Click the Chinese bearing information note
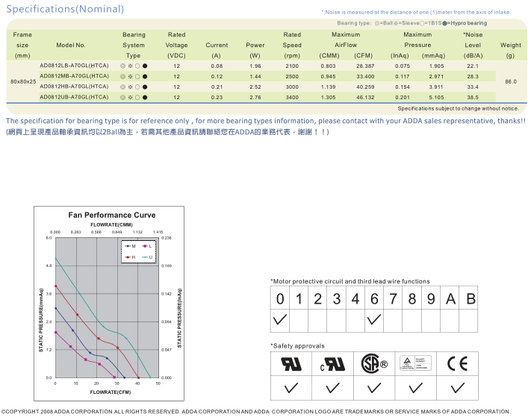Viewport: 528px width, 420px height. [167, 132]
